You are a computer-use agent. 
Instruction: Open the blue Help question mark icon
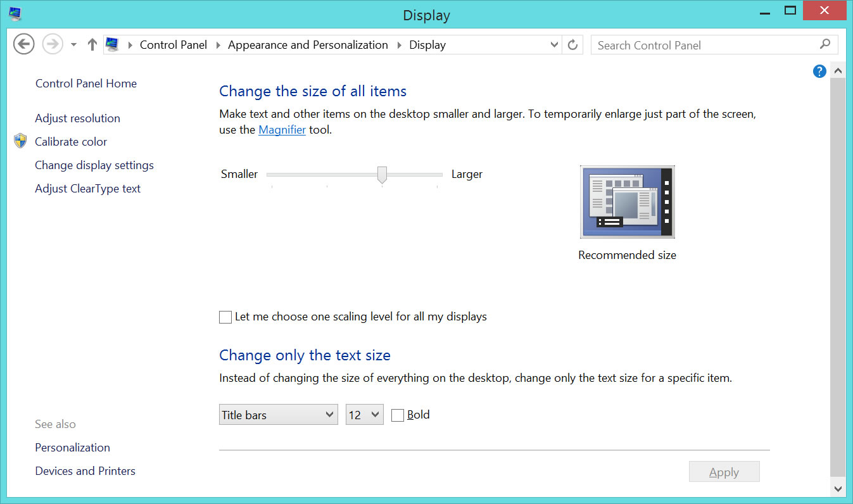coord(819,71)
